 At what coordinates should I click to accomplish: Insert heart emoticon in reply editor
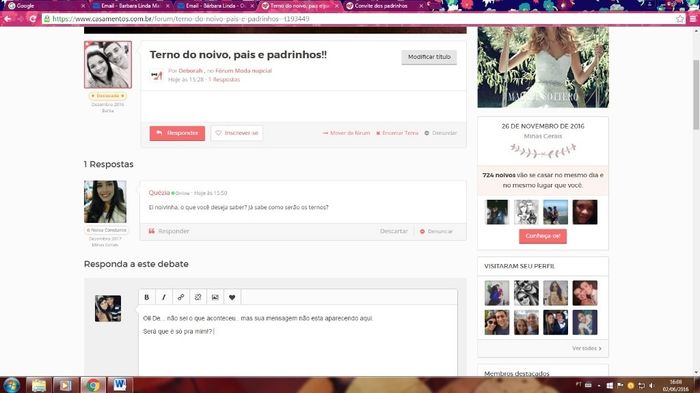tap(232, 297)
